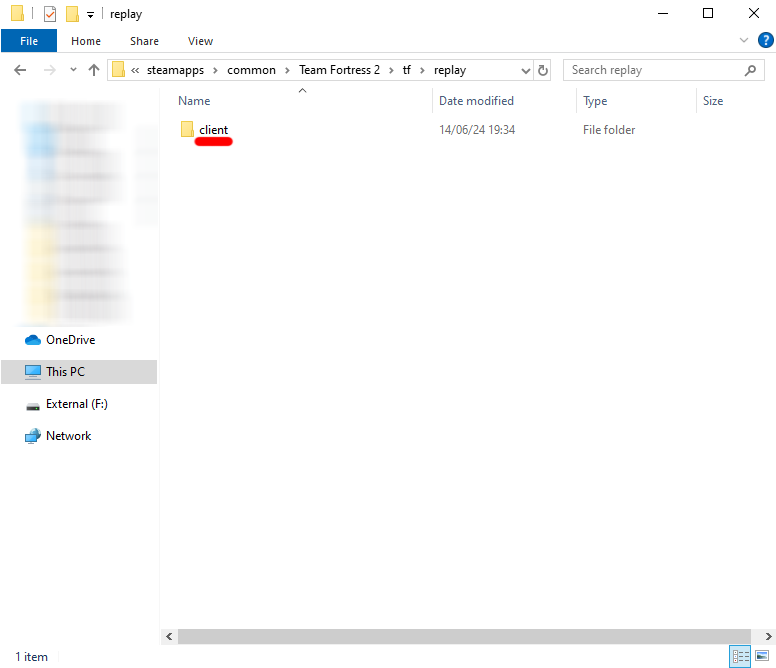This screenshot has height=668, width=776.
Task: Click the address bar folder icon
Action: 118,70
